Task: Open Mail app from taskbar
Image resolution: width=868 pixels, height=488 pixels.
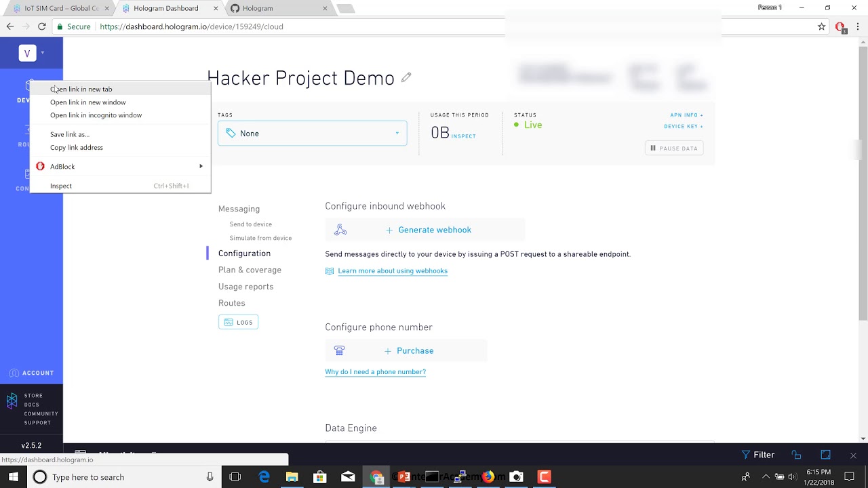Action: click(348, 477)
